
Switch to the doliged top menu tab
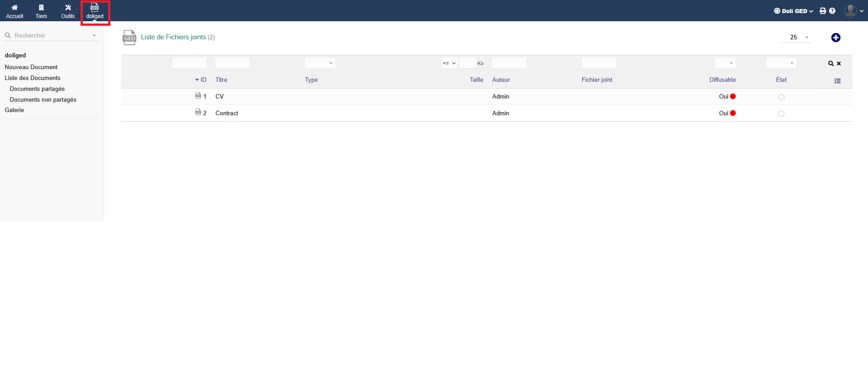[95, 11]
